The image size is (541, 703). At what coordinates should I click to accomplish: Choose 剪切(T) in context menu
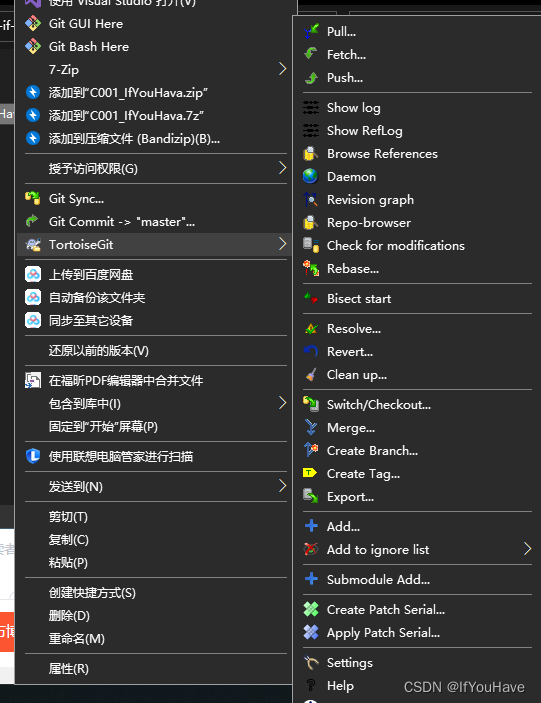pos(155,517)
